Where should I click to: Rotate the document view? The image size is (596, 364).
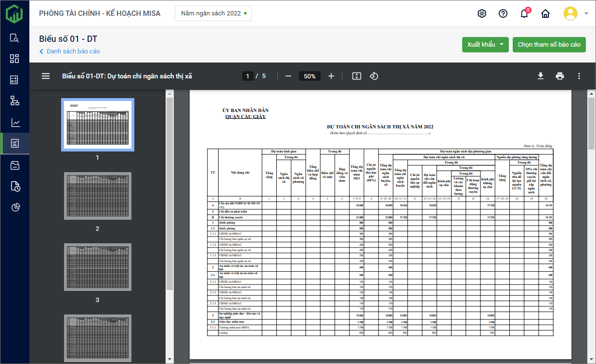(x=374, y=76)
